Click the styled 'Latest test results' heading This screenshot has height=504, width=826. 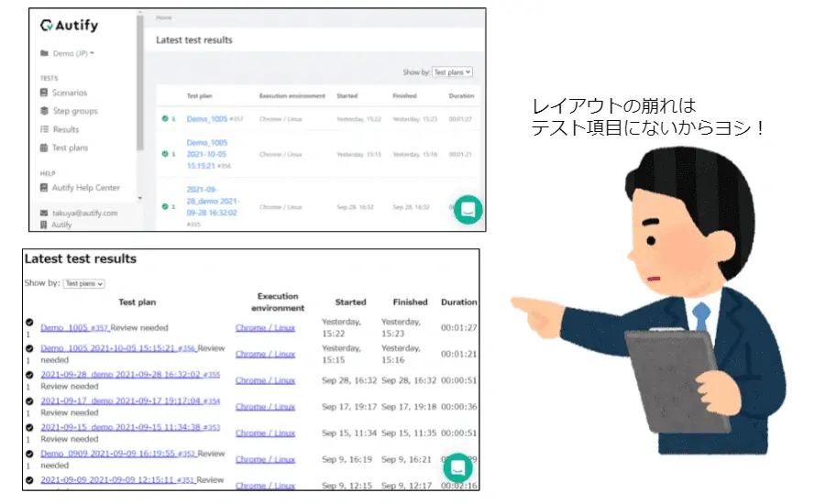click(193, 40)
